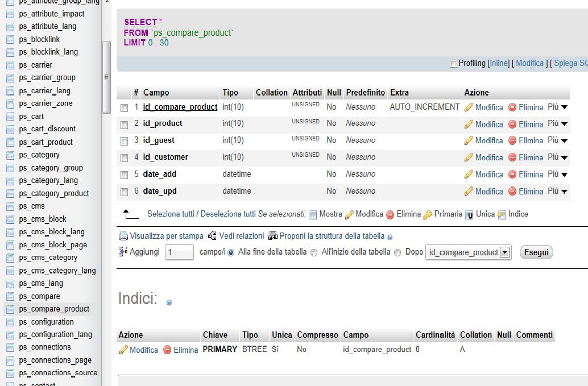Screen dimensions: 588x386
Task: Select Alla fine della tabella radio
Action: click(231, 252)
